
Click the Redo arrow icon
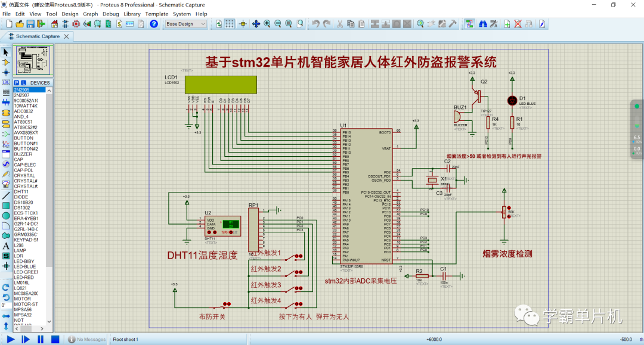coord(327,24)
